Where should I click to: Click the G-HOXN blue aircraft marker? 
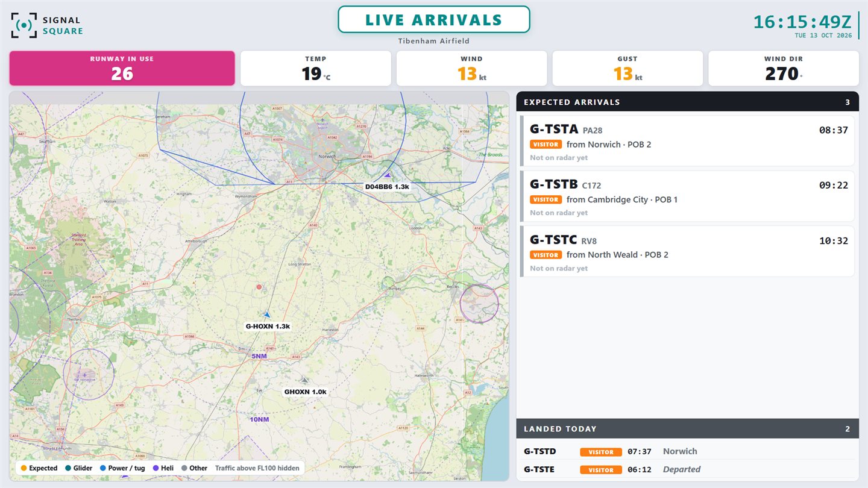pos(266,314)
